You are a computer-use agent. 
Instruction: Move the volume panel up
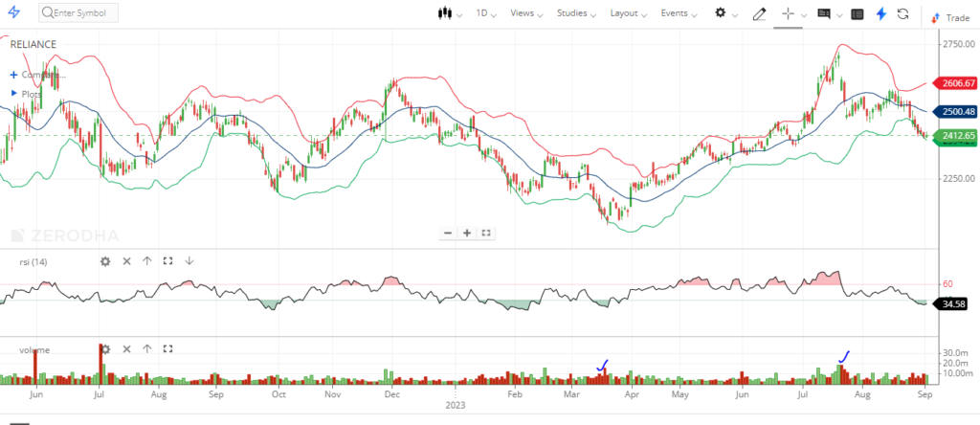(x=146, y=349)
